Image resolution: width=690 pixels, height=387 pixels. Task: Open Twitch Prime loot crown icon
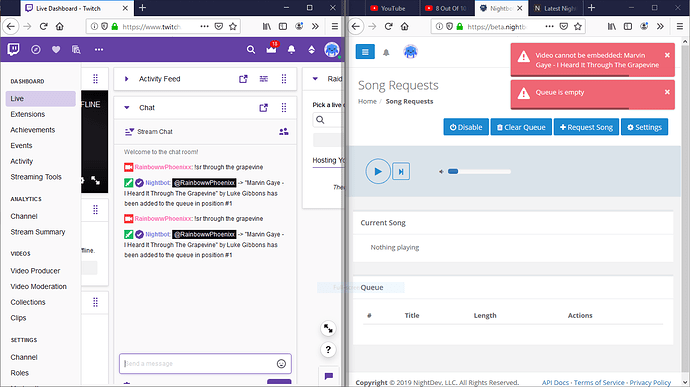pyautogui.click(x=272, y=49)
